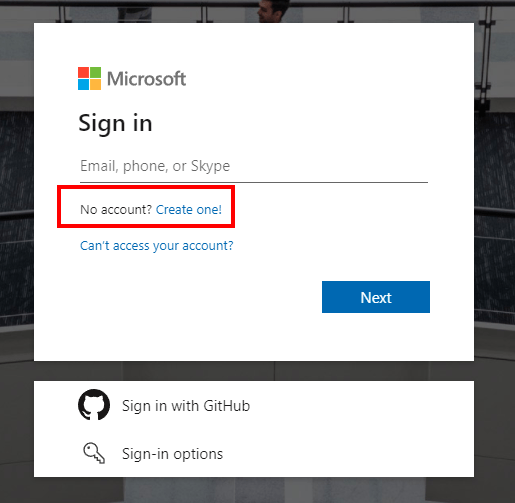The width and height of the screenshot is (515, 503).
Task: Click the blue square of the Microsoft logo
Action: coord(83,85)
